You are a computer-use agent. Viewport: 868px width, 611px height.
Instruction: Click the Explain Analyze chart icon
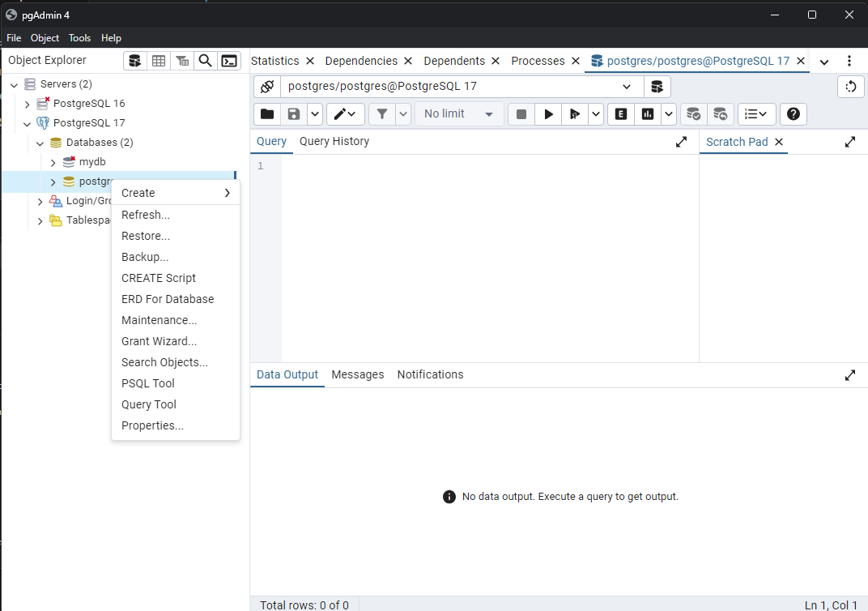tap(648, 114)
